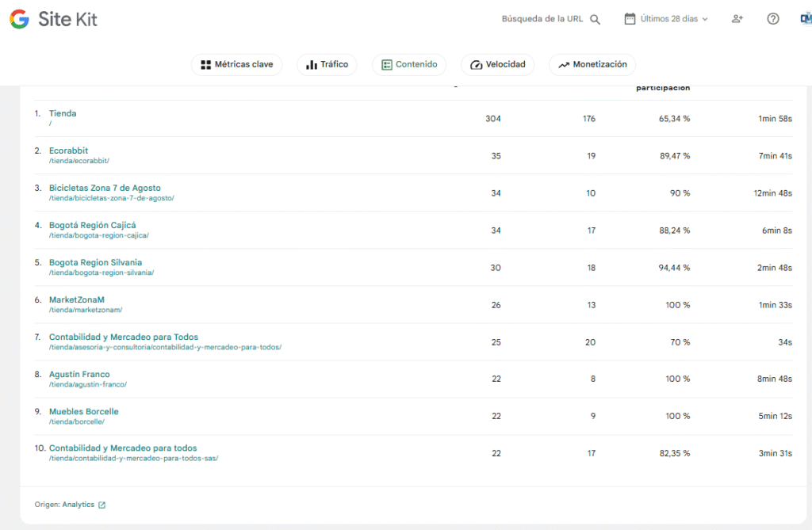
Task: Click the 65,34 % engagement value
Action: pos(674,119)
